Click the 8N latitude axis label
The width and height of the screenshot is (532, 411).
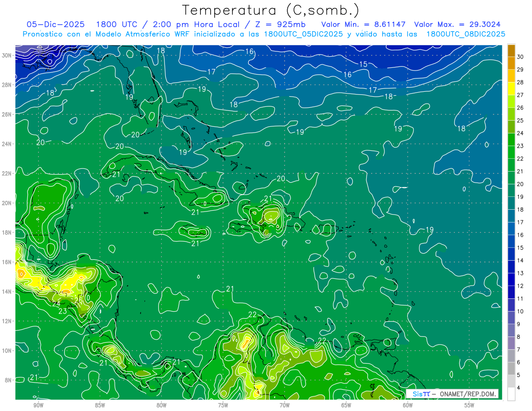pyautogui.click(x=8, y=380)
